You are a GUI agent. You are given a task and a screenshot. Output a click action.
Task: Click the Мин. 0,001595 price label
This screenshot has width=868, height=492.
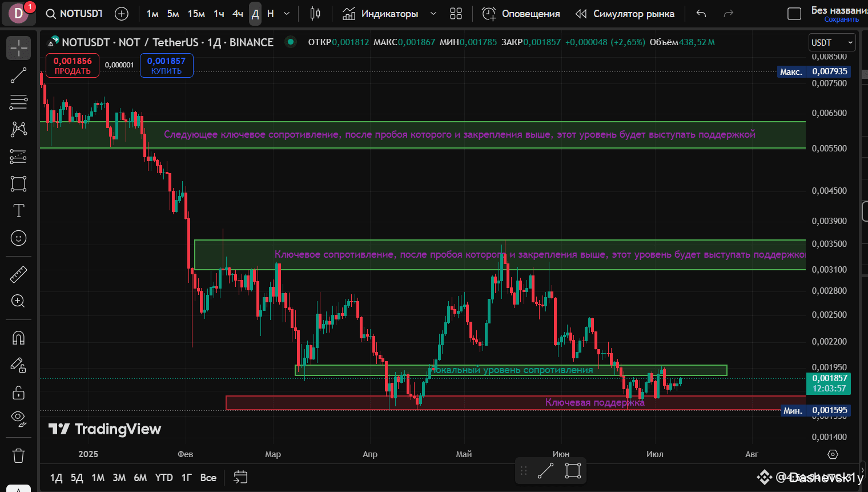[x=815, y=410]
